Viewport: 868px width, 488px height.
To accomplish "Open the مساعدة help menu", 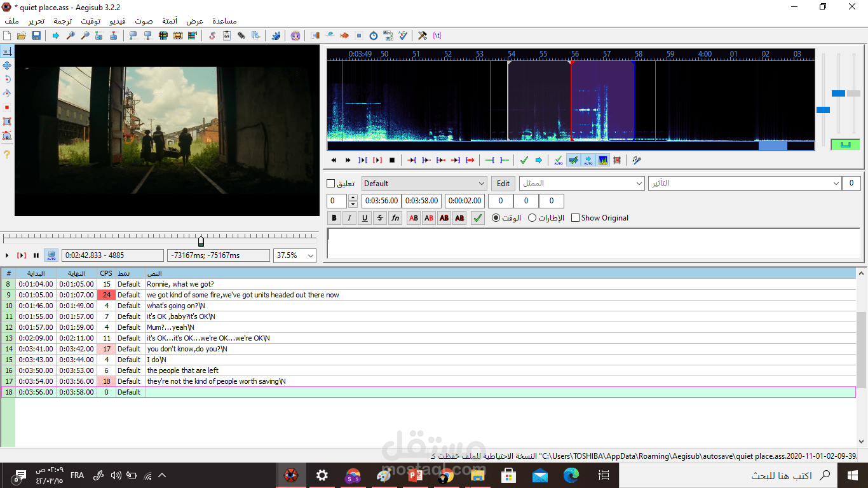I will click(x=224, y=21).
